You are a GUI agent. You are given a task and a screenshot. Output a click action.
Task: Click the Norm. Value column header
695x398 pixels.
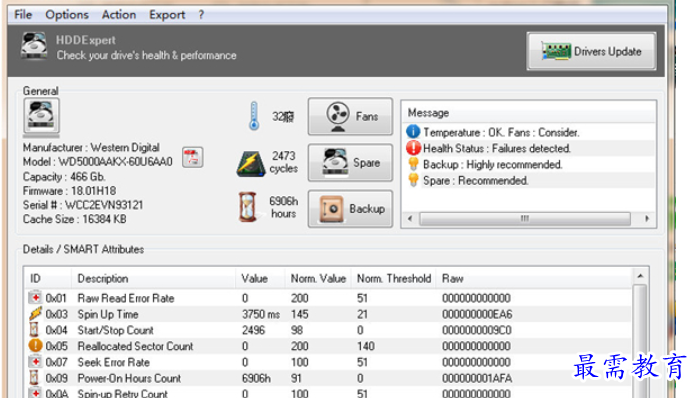point(318,278)
